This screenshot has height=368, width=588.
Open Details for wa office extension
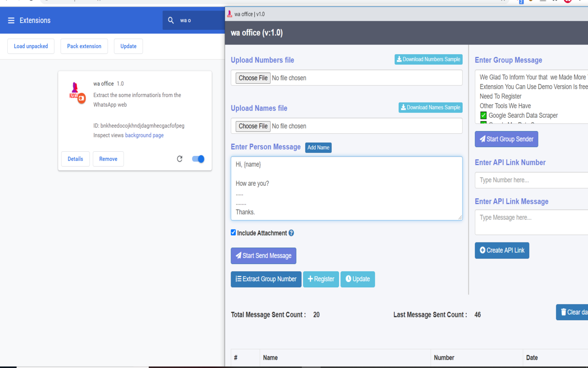[x=75, y=159]
